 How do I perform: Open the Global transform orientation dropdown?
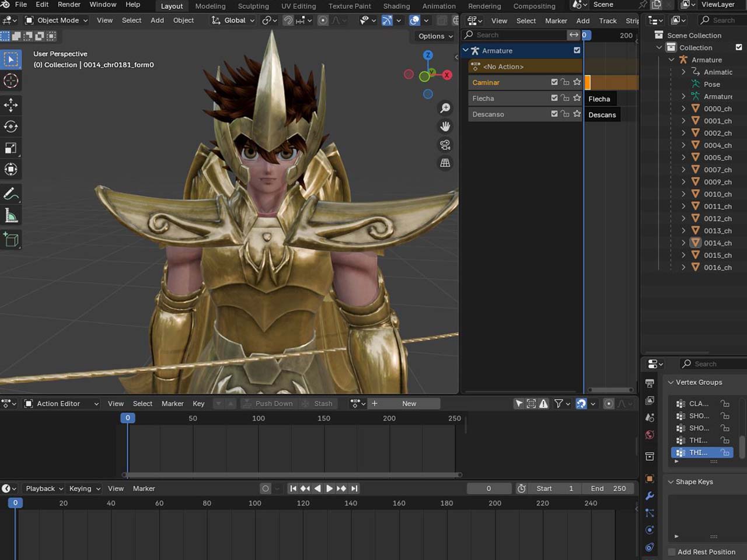coord(233,20)
